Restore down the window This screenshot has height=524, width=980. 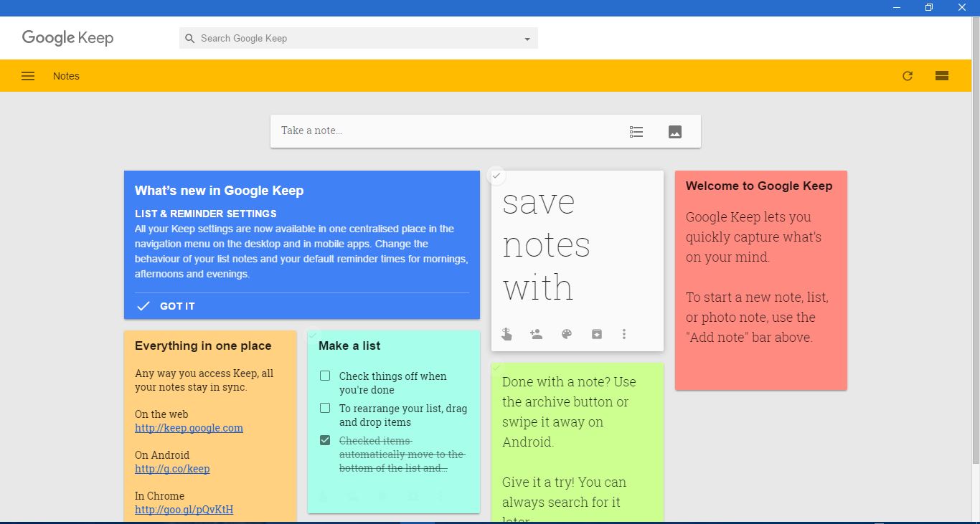pyautogui.click(x=929, y=7)
